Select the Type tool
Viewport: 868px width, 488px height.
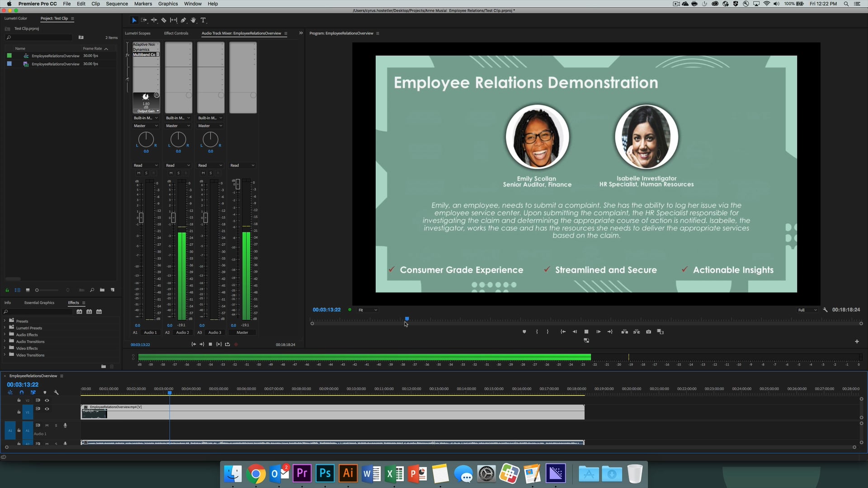coord(204,20)
